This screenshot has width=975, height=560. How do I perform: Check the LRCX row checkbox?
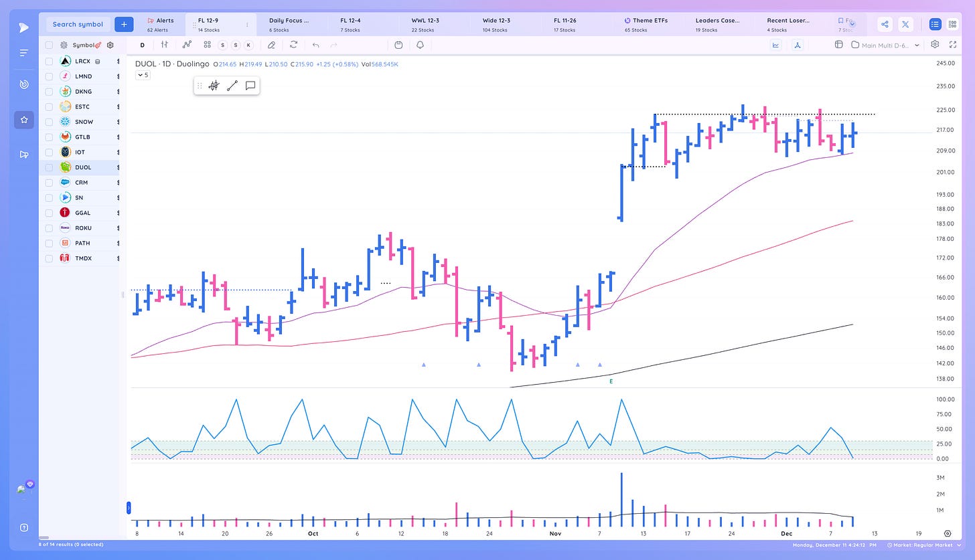[x=49, y=61]
